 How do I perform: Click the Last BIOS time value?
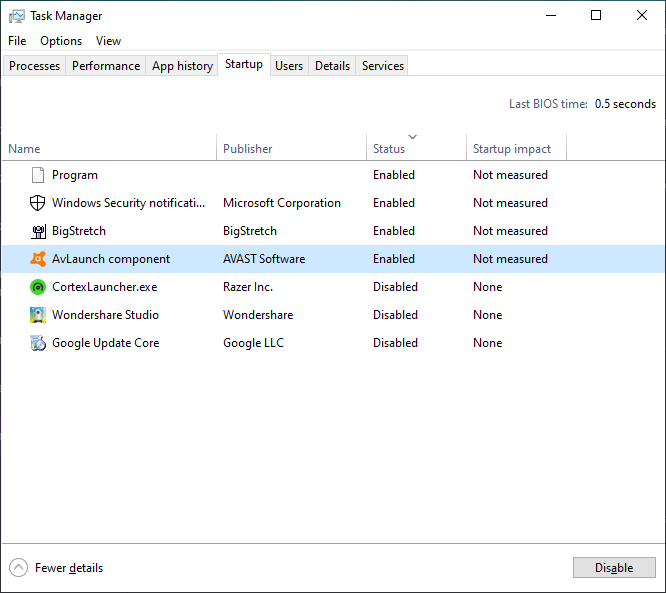point(625,104)
